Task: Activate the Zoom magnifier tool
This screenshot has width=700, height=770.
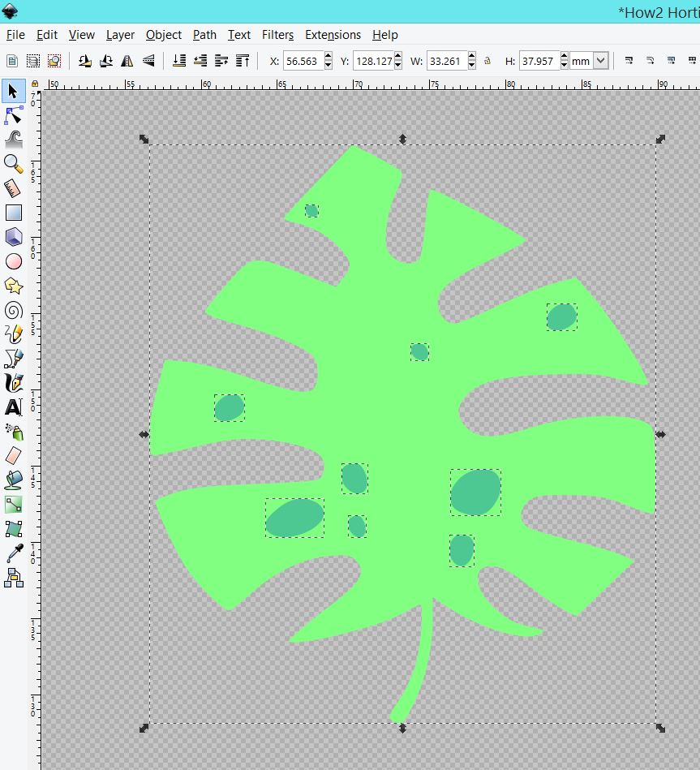Action: click(13, 164)
